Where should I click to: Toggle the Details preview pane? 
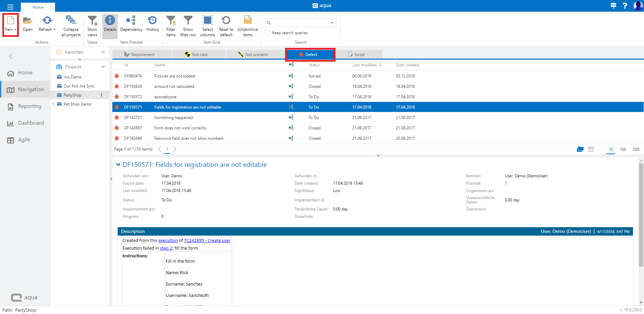click(110, 21)
